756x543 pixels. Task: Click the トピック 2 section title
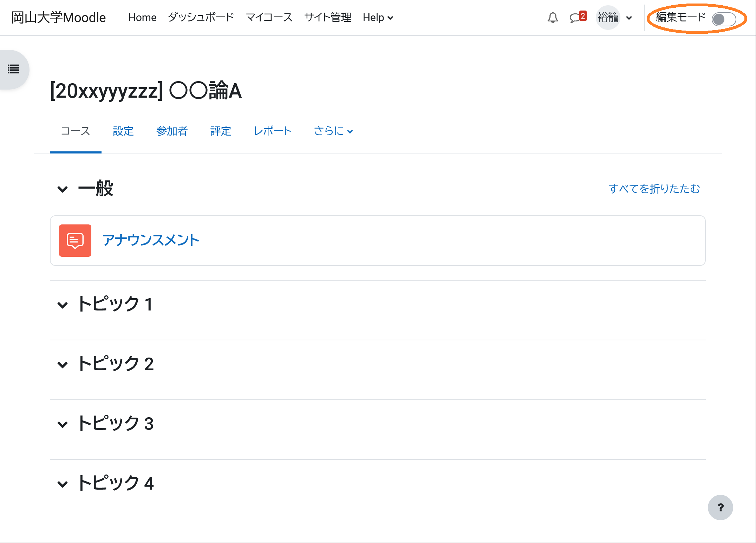click(x=116, y=364)
